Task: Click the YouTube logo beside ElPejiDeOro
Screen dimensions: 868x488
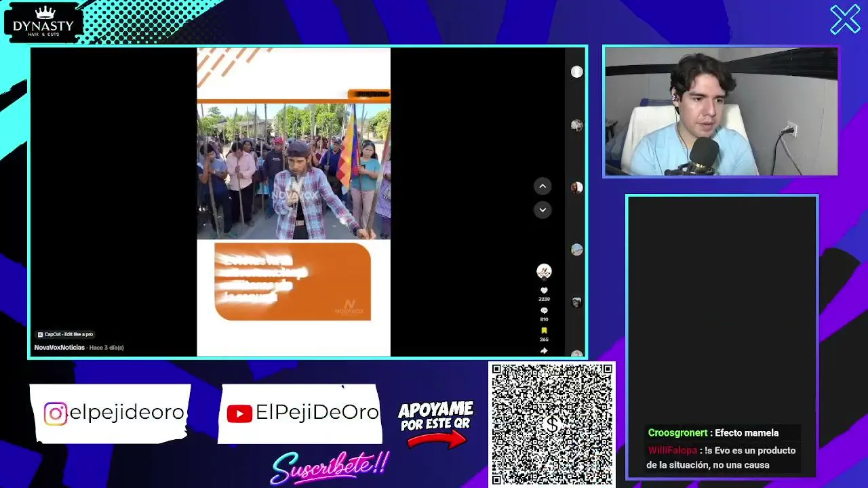Action: 239,413
